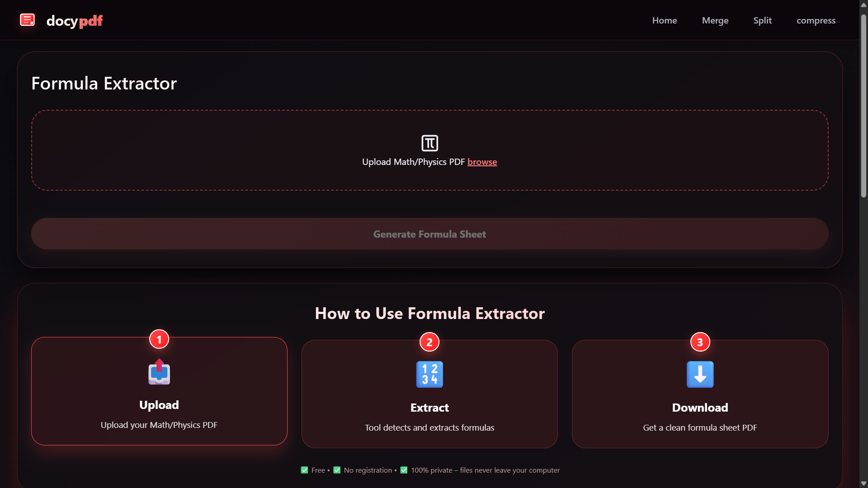Switch to the Merge tool
868x488 pixels.
(715, 20)
